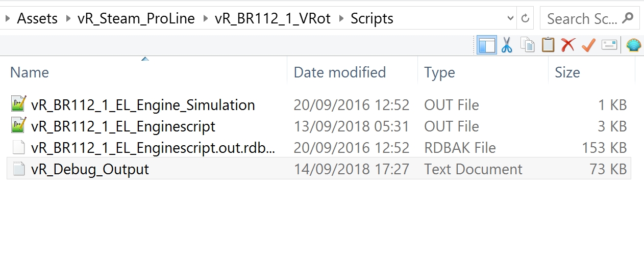The width and height of the screenshot is (644, 267).
Task: Refresh the folder with the reload button
Action: tap(525, 19)
